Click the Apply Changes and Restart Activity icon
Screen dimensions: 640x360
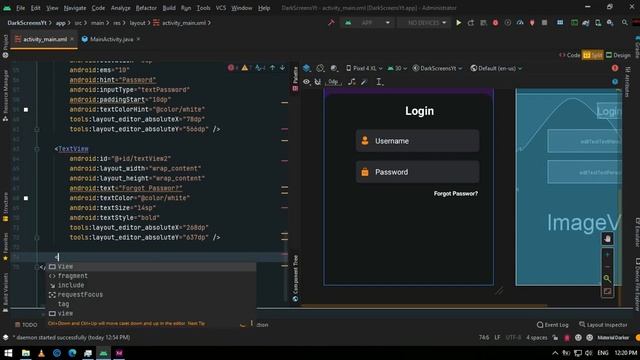(471, 23)
